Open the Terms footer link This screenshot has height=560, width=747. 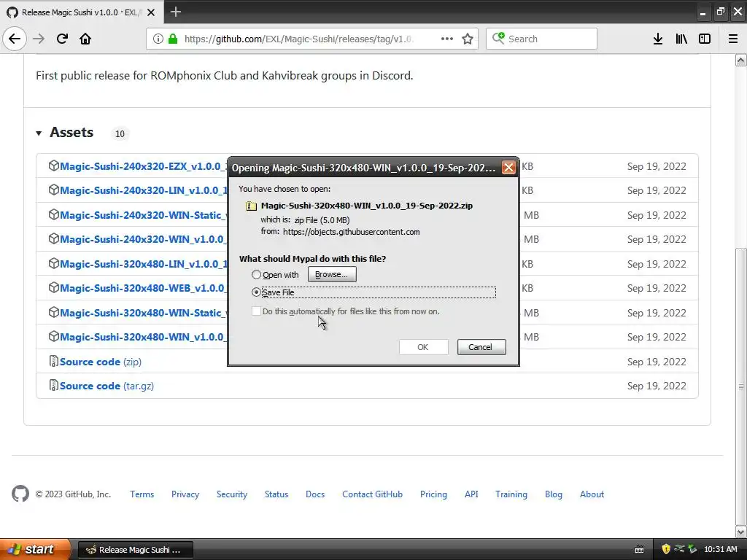tap(142, 494)
